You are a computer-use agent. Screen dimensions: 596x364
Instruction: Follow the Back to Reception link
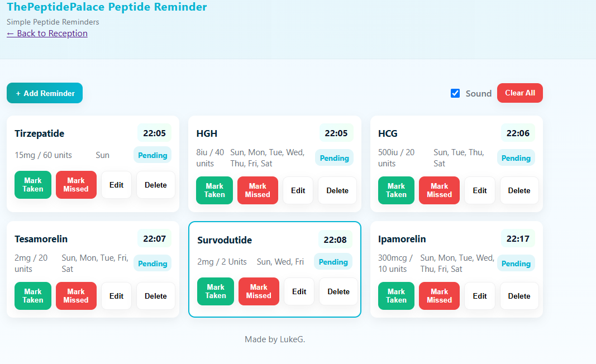tap(47, 33)
